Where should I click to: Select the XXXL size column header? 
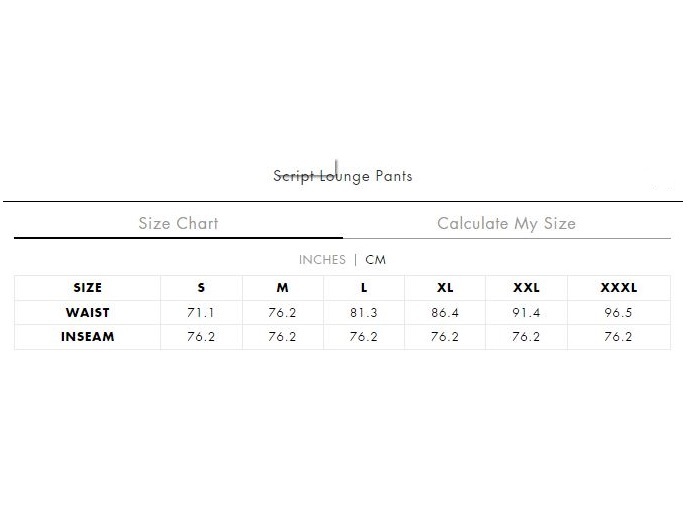pos(618,288)
